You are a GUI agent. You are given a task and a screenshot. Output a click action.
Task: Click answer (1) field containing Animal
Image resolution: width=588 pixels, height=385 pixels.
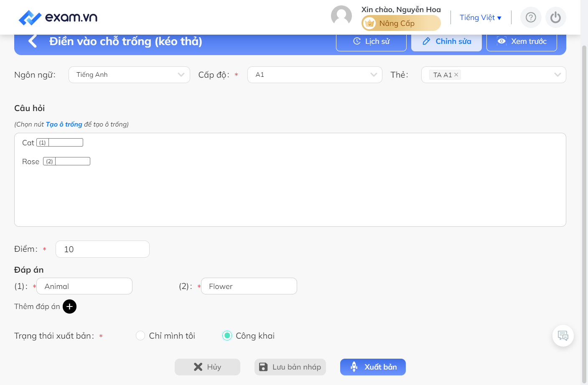[84, 286]
